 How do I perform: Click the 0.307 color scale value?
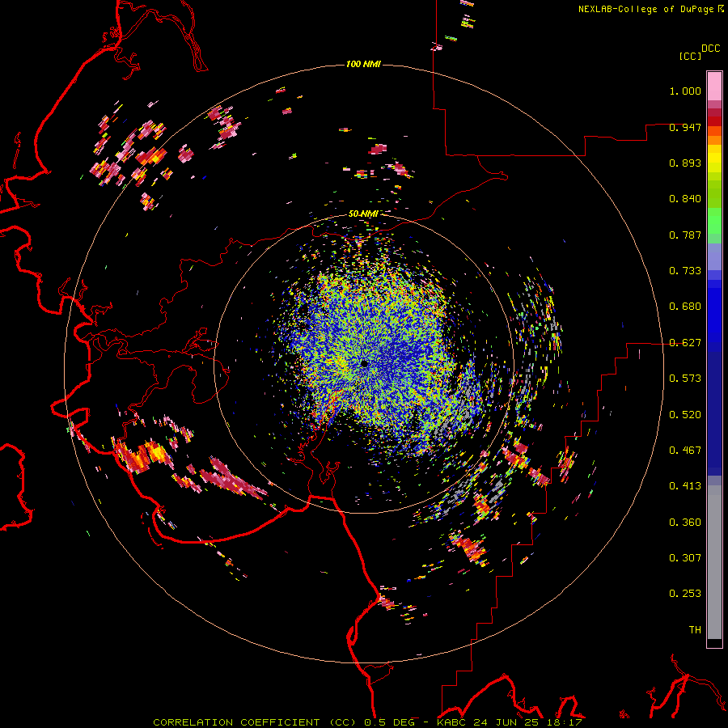685,558
